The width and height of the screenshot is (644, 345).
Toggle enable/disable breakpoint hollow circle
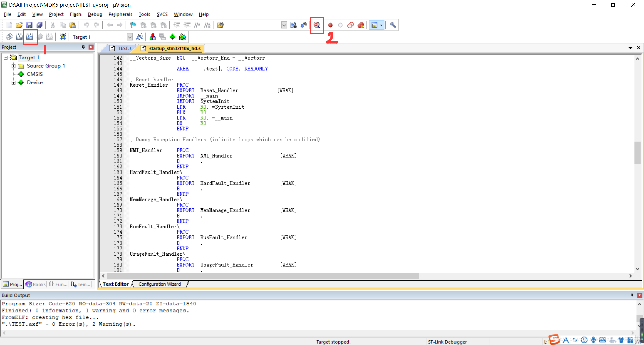(x=340, y=25)
